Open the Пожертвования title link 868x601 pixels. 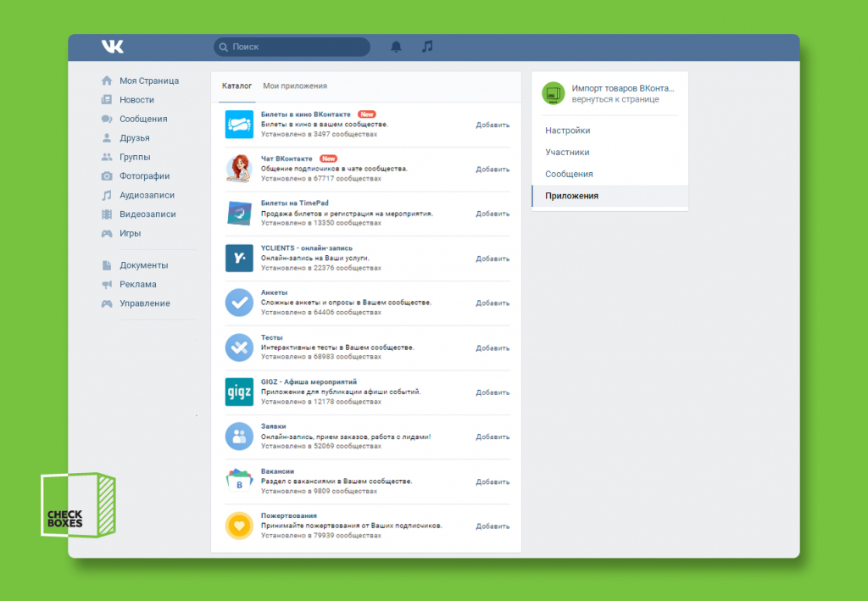(289, 515)
